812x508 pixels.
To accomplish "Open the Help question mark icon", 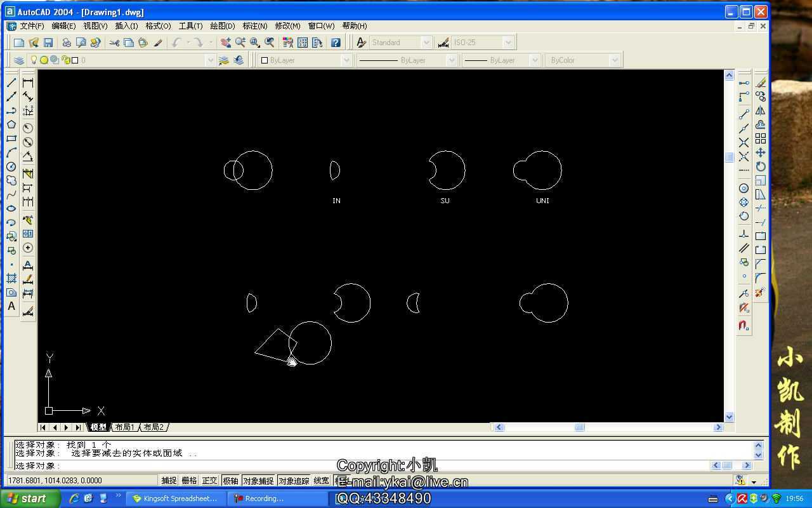I will click(x=336, y=43).
